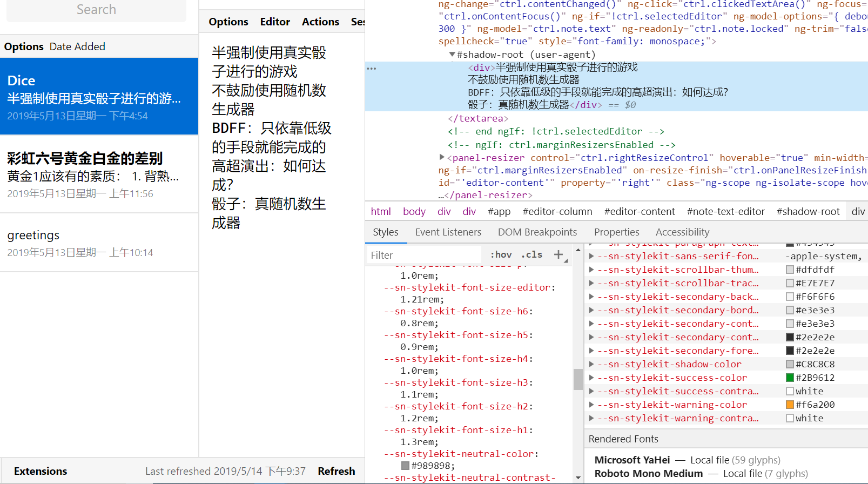Click notes list Options button
Screen dimensions: 868x484
point(24,46)
